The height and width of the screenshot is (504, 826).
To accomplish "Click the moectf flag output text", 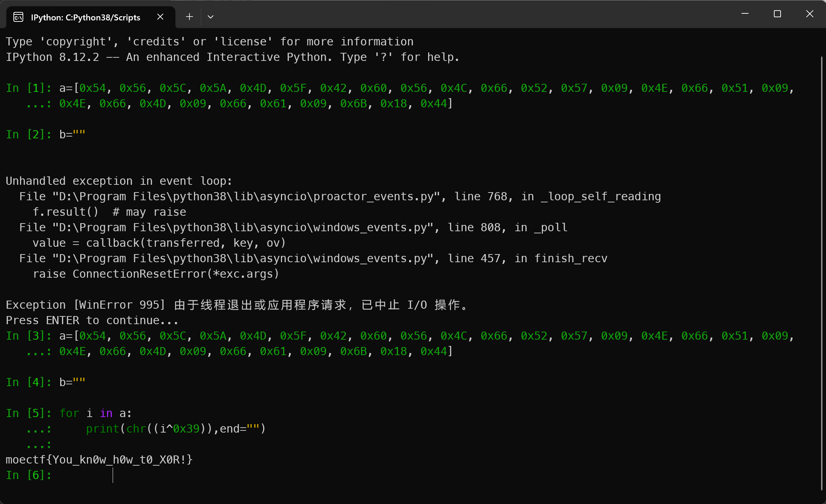I will coord(99,460).
